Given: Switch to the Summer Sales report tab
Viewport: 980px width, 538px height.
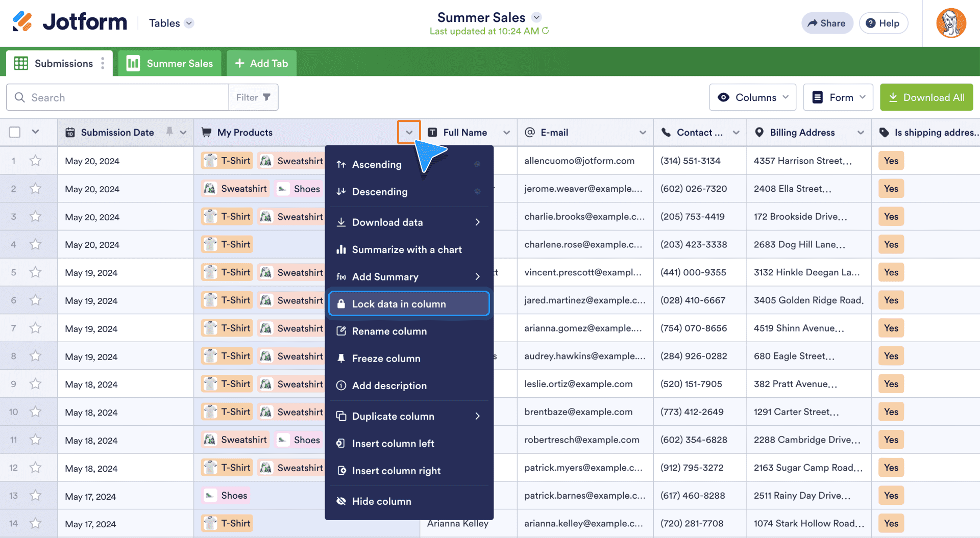Looking at the screenshot, I should click(x=169, y=63).
